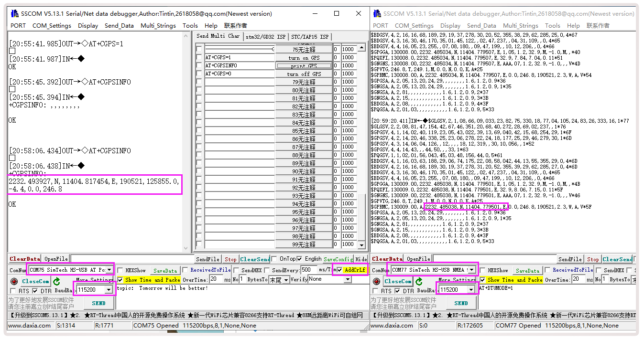Click turn on GPS button
The width and height of the screenshot is (644, 339).
(x=304, y=57)
